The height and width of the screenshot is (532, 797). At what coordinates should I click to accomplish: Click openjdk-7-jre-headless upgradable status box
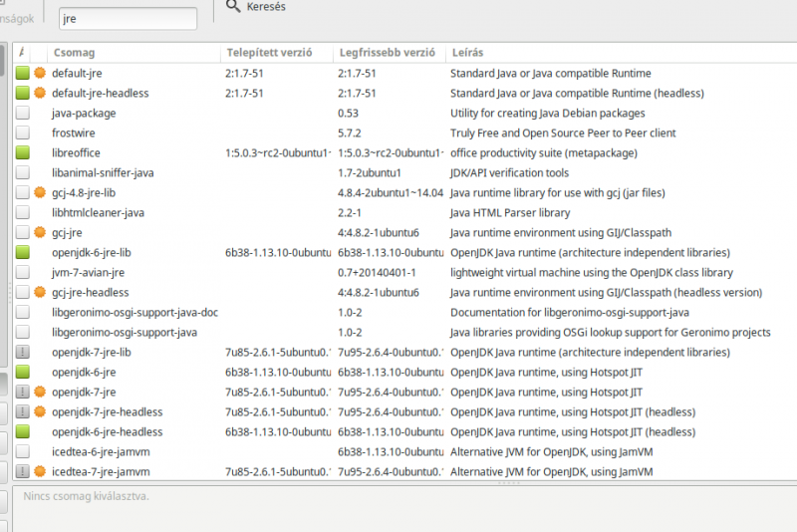point(22,411)
